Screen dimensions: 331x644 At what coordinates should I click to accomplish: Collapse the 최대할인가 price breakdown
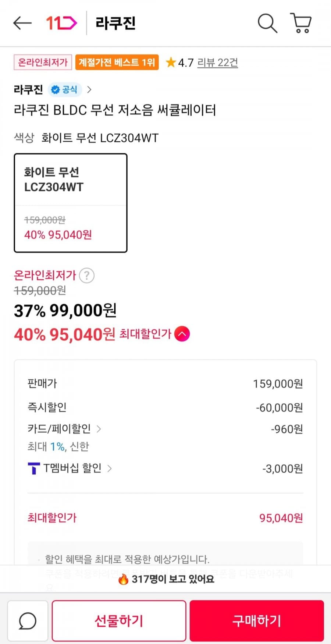pos(182,334)
